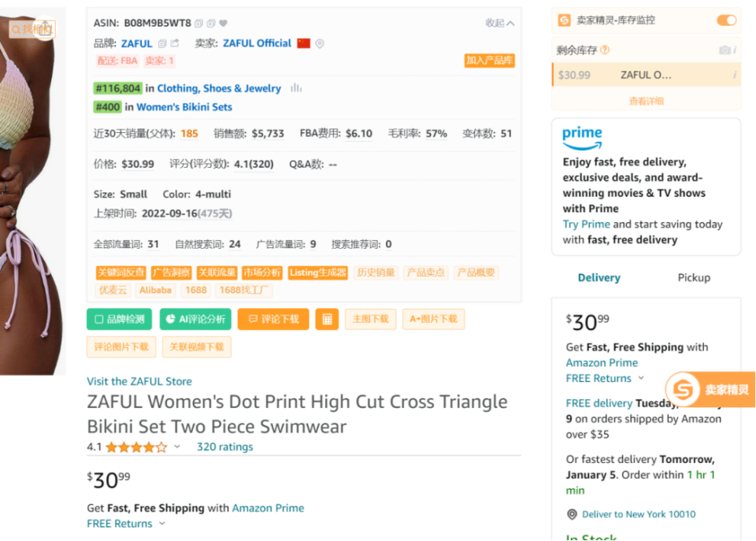Copy the ASIN with the copy icon

(199, 23)
